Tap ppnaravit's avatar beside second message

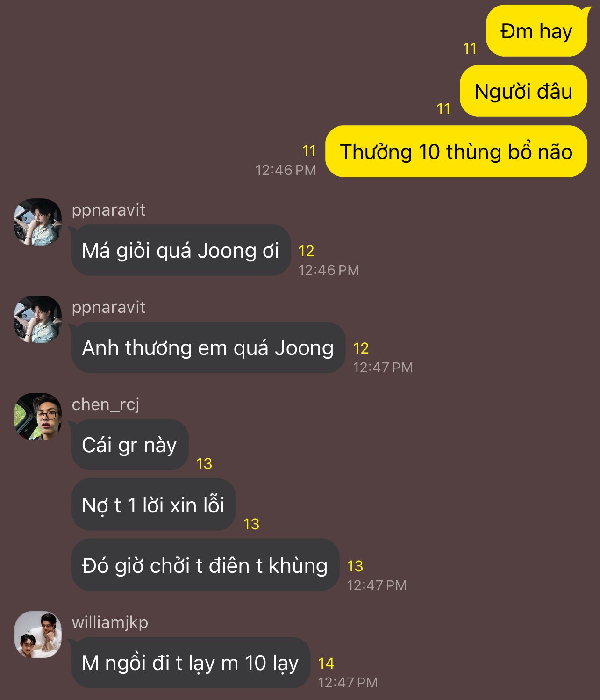coord(38,319)
